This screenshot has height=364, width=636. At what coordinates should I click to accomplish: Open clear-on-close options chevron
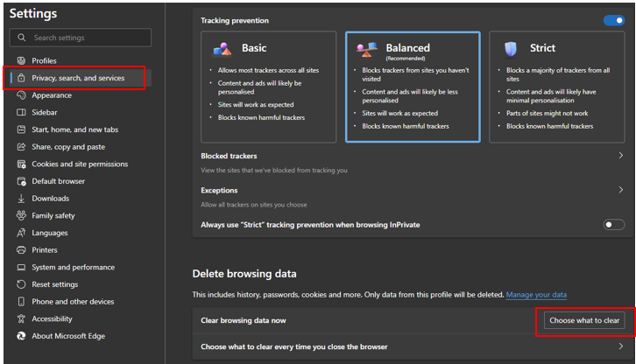coord(620,346)
